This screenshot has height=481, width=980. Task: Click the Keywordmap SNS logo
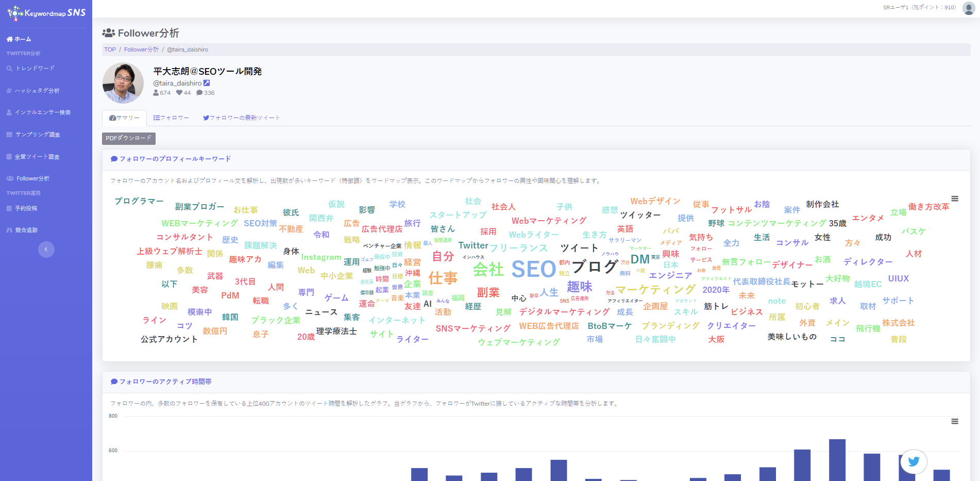[46, 13]
